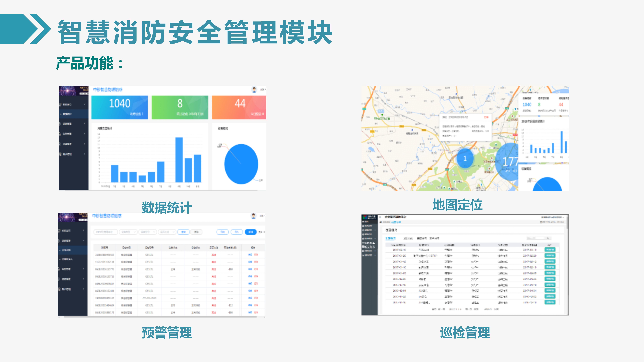
Task: Click the blue pie chart in 数据统计 screenshot
Action: [x=241, y=164]
